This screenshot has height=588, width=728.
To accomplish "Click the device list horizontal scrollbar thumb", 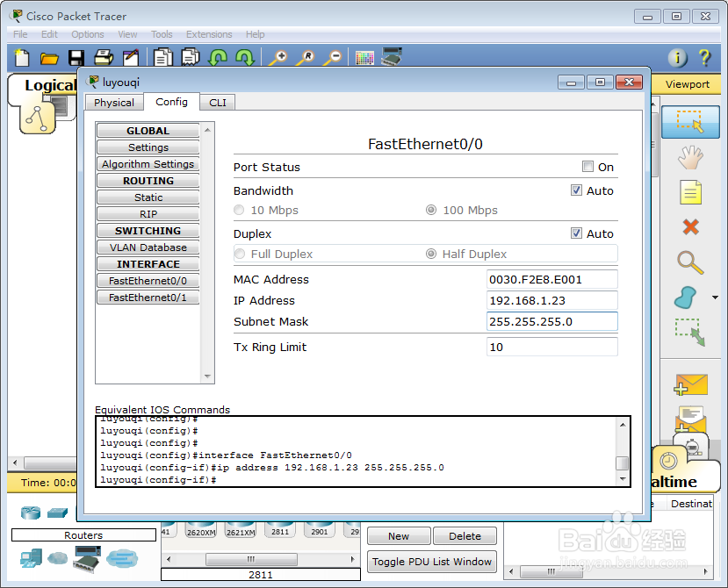I will click(251, 559).
